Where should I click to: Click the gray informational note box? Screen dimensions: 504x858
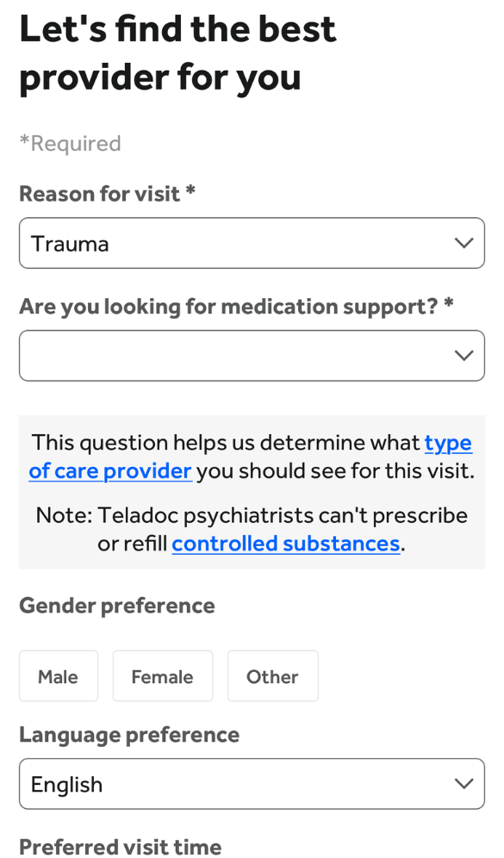[x=252, y=491]
